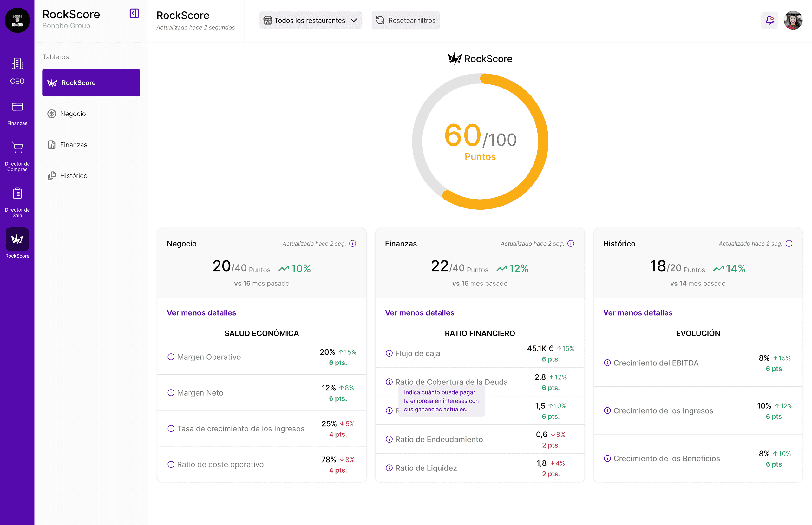812x525 pixels.
Task: Click the 22/40 Puntos score
Action: tap(460, 266)
